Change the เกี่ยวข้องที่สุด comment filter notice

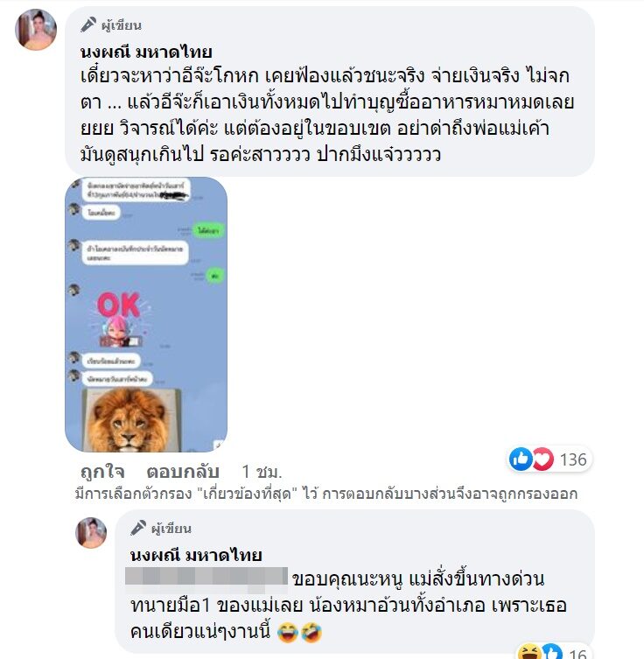tap(247, 494)
